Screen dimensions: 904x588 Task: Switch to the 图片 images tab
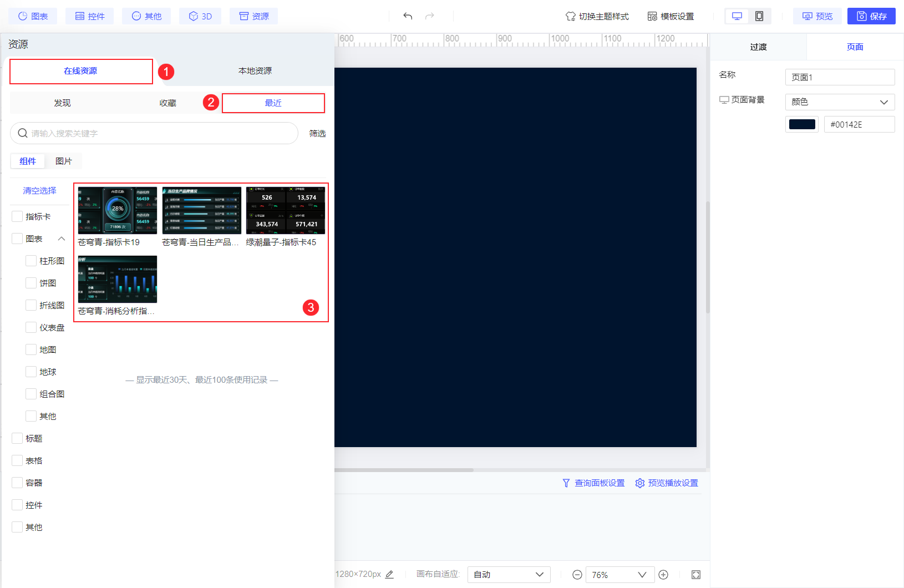pyautogui.click(x=64, y=161)
